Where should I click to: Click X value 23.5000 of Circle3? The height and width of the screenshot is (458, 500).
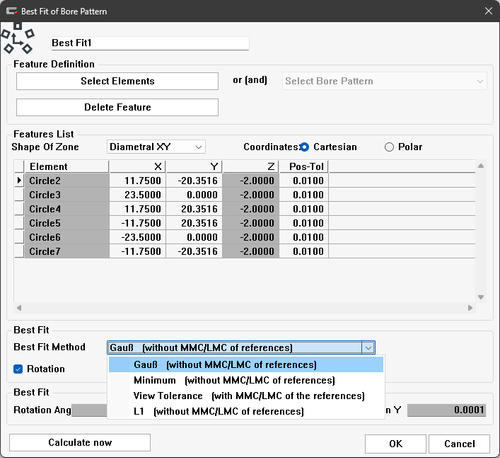(x=137, y=195)
